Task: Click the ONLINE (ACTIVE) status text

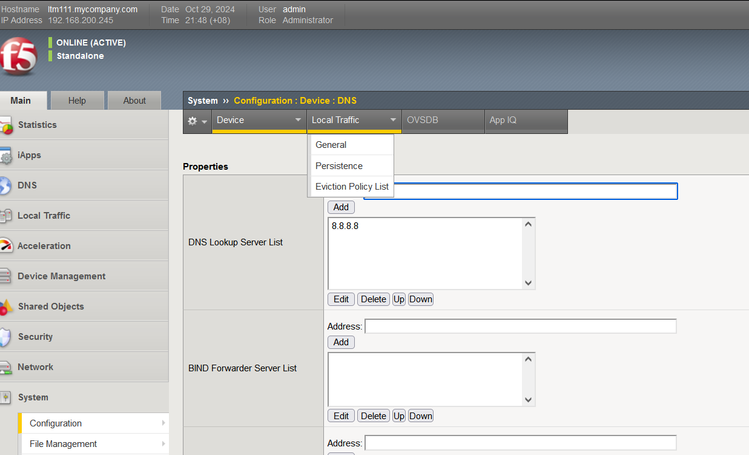Action: [91, 42]
